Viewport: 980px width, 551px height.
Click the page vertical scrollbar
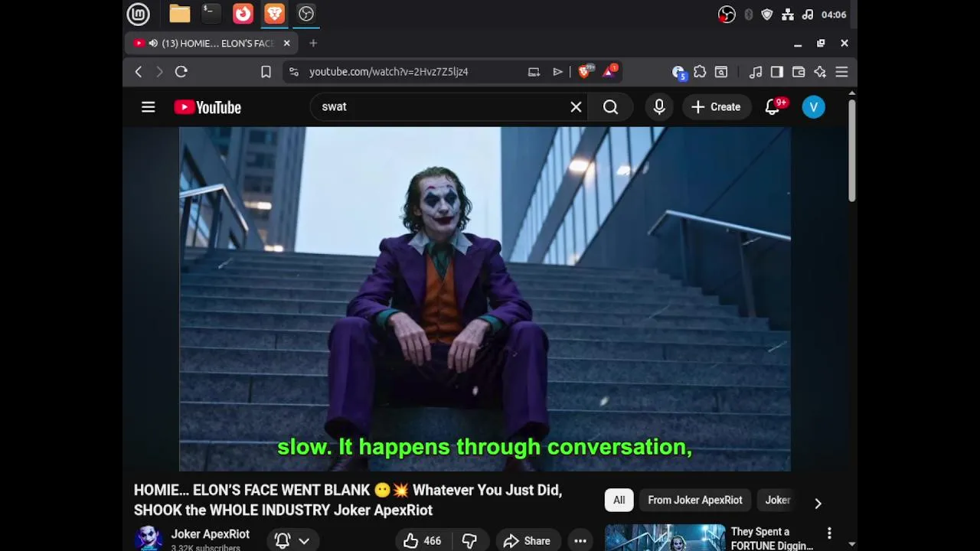point(851,149)
